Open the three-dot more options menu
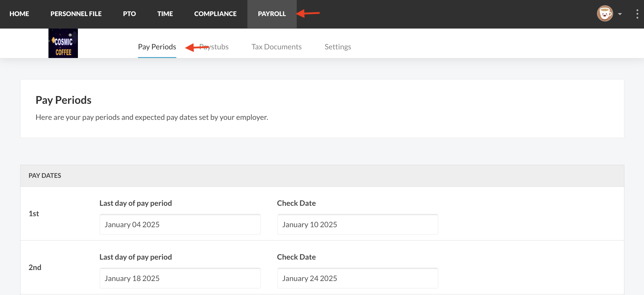The height and width of the screenshot is (295, 644). tap(637, 14)
